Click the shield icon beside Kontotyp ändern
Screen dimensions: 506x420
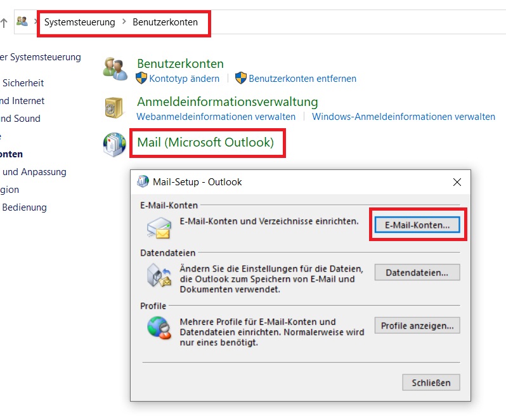(x=141, y=78)
